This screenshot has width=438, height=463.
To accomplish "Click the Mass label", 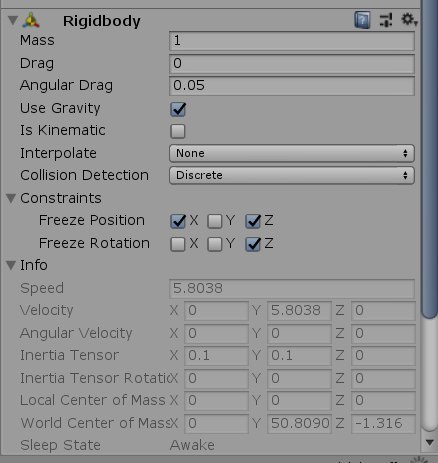I will coord(37,40).
